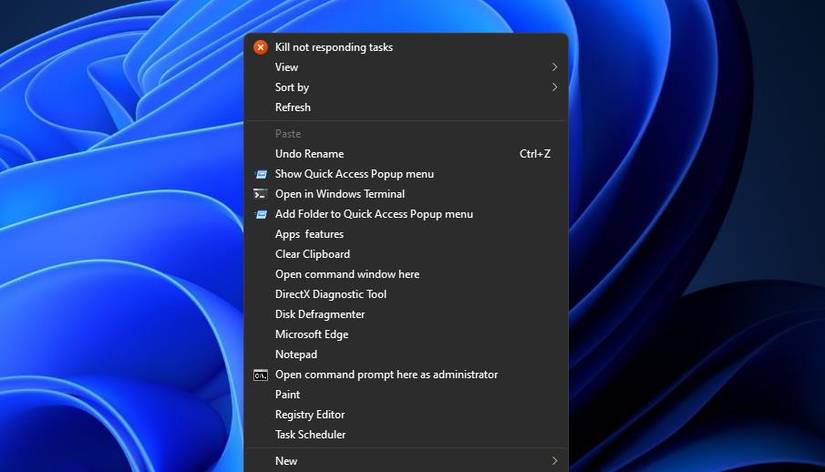Click the greyed-out Paste entry

[406, 134]
